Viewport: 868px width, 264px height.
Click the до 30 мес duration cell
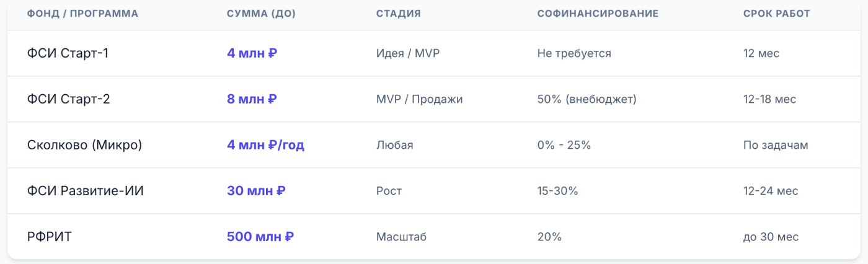pos(771,237)
